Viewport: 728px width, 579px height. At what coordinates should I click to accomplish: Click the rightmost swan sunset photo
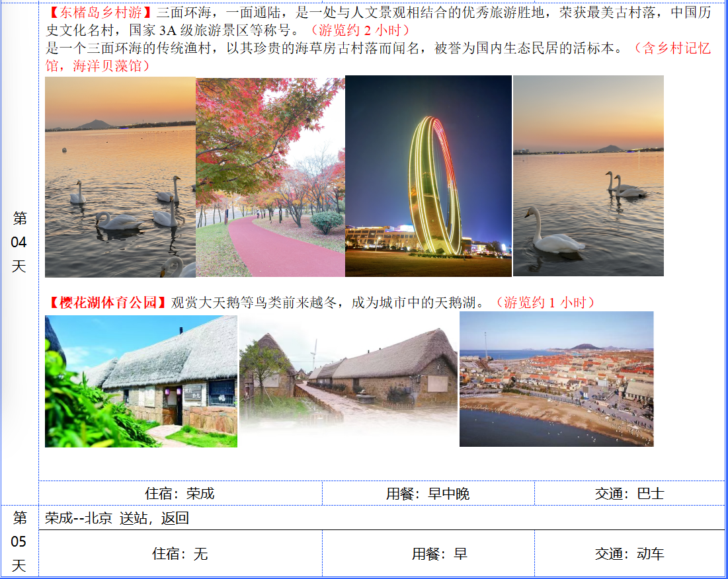(x=588, y=176)
